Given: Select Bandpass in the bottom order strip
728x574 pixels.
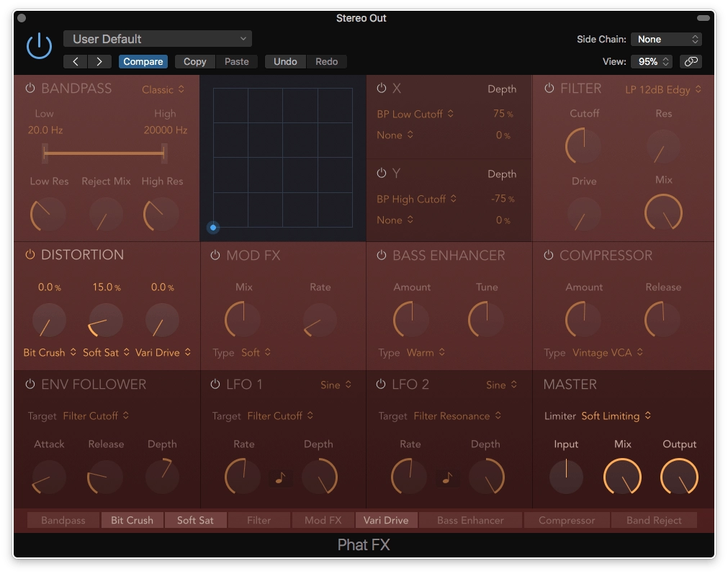Looking at the screenshot, I should (63, 520).
